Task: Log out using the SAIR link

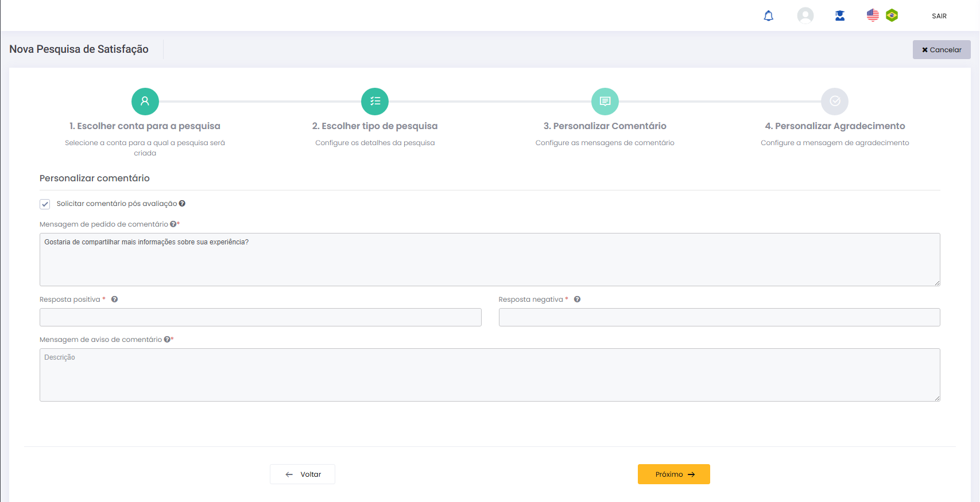Action: [939, 16]
